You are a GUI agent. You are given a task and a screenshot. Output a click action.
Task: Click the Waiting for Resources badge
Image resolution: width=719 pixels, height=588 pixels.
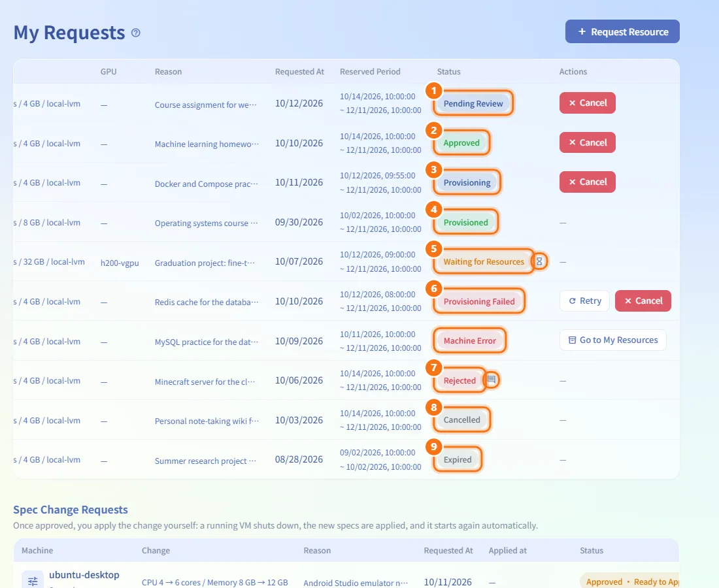tap(483, 262)
